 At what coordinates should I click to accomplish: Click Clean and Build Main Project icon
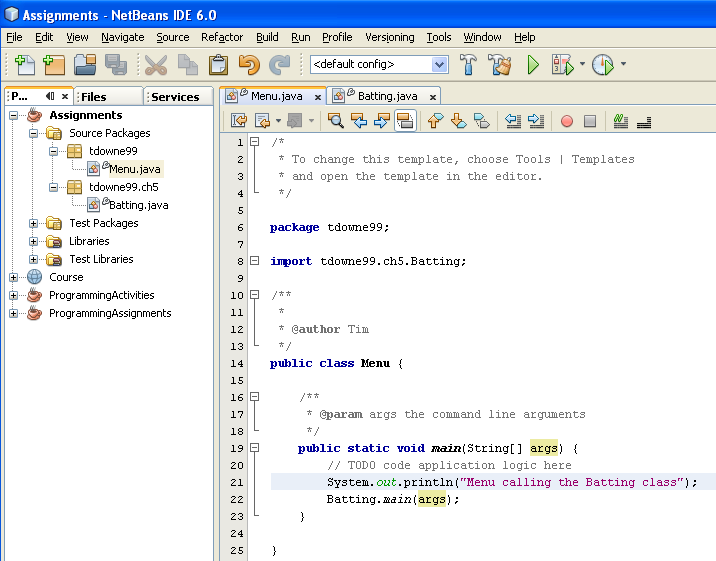coord(499,64)
